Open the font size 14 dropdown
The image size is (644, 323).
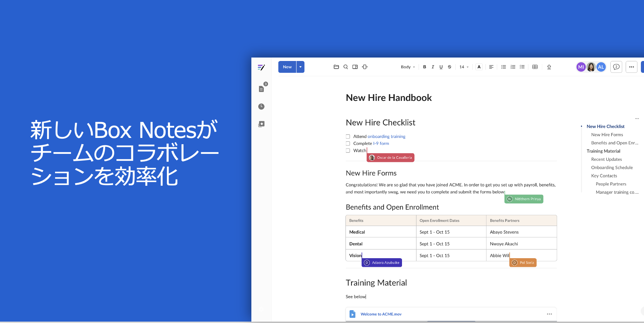pos(464,67)
